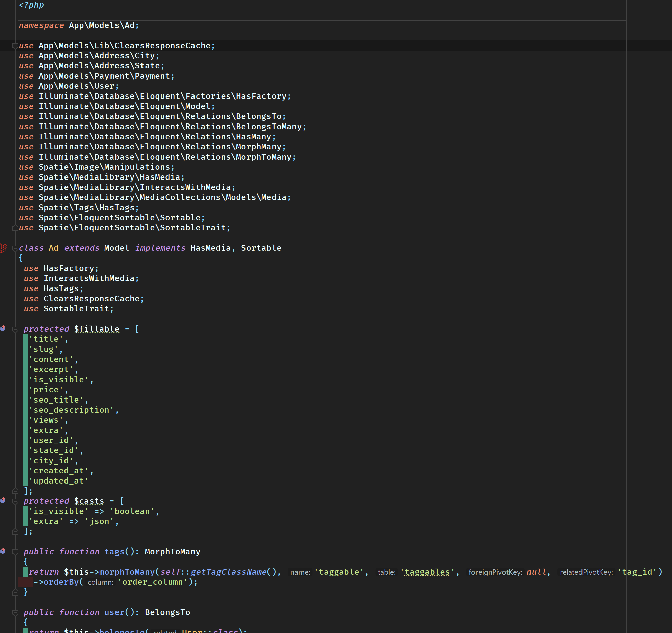Click the green change marker beside the morphToMany return
This screenshot has width=672, height=633.
[x=26, y=572]
